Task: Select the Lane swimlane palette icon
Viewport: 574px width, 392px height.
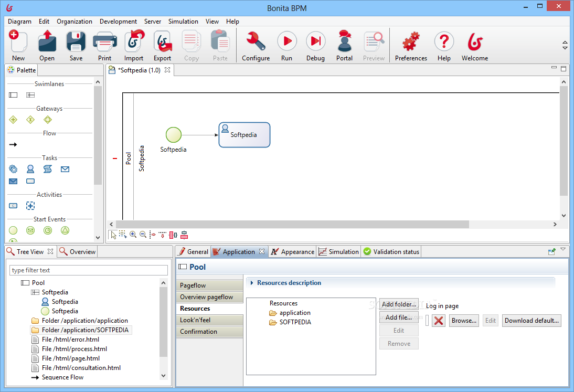Action: [x=30, y=95]
